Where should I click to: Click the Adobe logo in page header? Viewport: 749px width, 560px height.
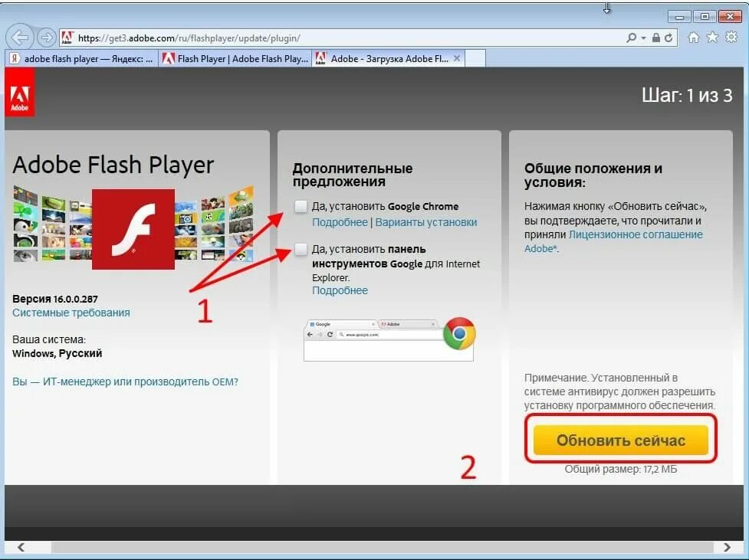[20, 92]
